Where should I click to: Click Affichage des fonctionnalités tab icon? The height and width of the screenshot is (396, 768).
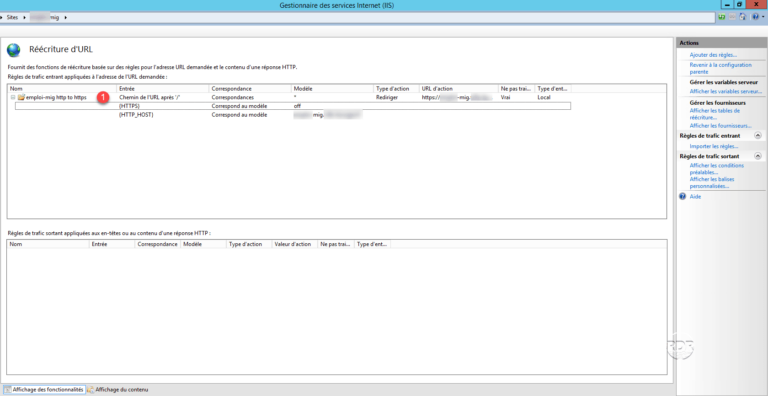[7, 389]
